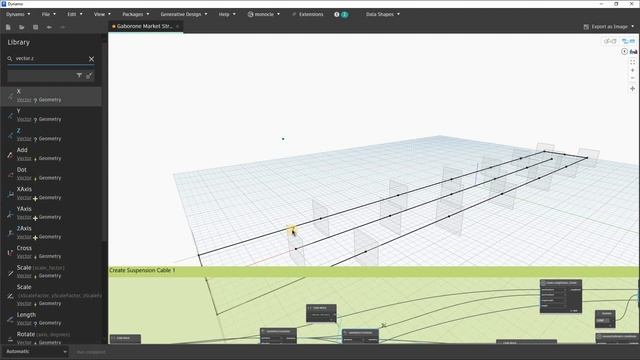
Task: Redo the action using the toolbar arrow
Action: pyautogui.click(x=62, y=27)
